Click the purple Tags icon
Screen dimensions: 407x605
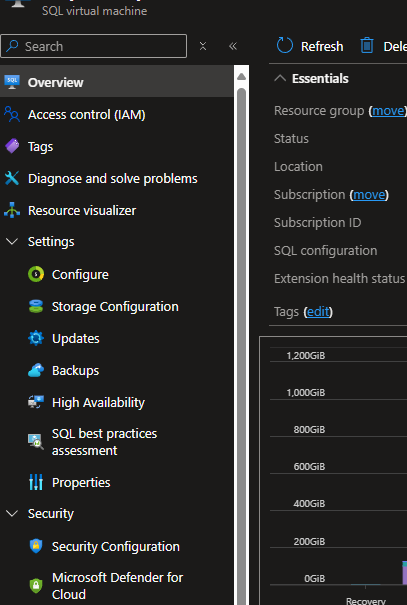[12, 147]
